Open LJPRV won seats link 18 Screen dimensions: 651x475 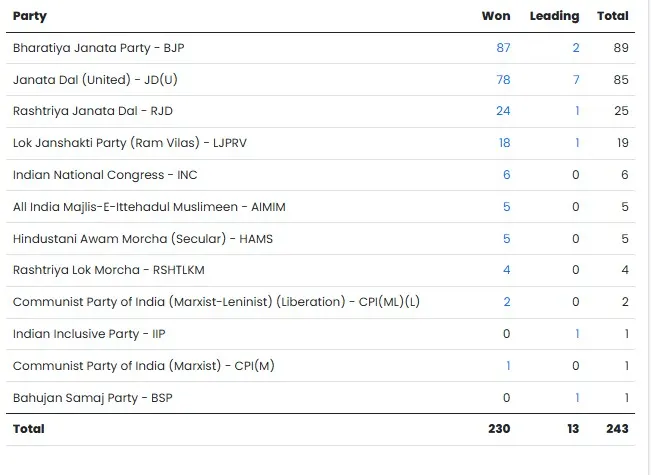(x=503, y=143)
